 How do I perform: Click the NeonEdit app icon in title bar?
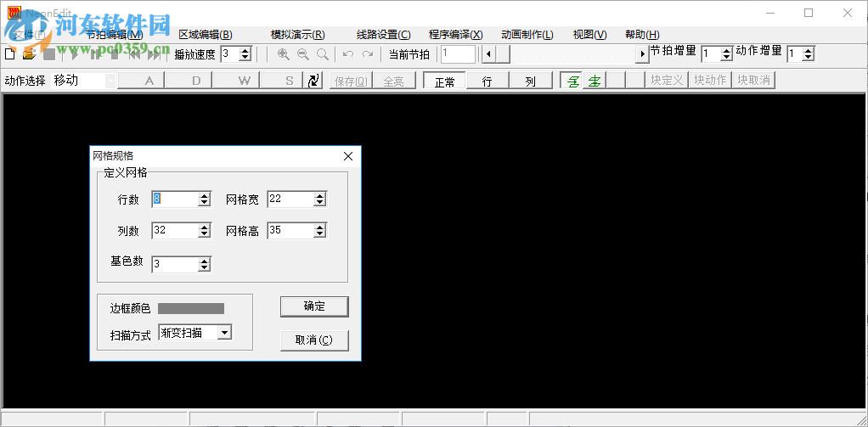[14, 12]
